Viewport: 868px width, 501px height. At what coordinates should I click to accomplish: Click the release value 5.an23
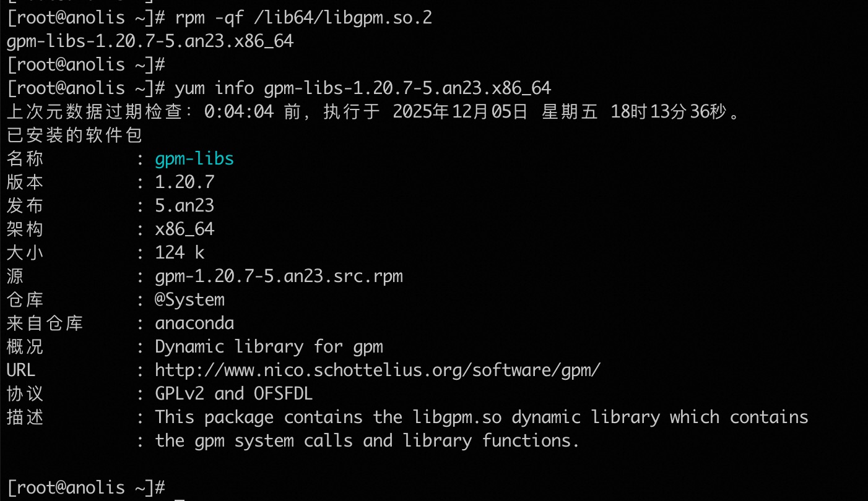coord(184,205)
